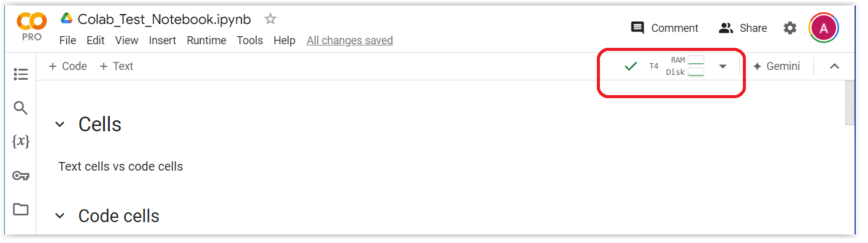Collapse the Code cells section

click(60, 216)
